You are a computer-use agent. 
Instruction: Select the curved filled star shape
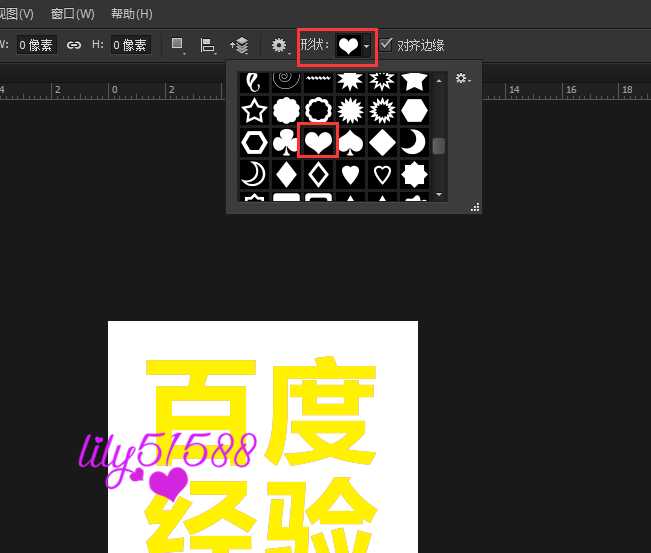click(x=414, y=82)
